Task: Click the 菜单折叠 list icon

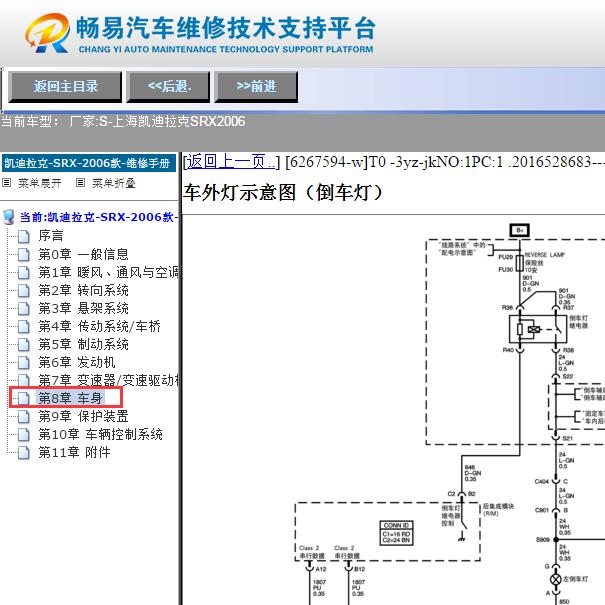Action: (80, 183)
